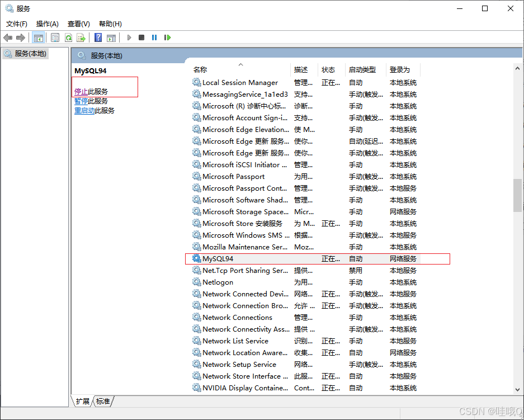
Task: Select Microsoft Software Shadow Copy row
Action: coord(306,200)
